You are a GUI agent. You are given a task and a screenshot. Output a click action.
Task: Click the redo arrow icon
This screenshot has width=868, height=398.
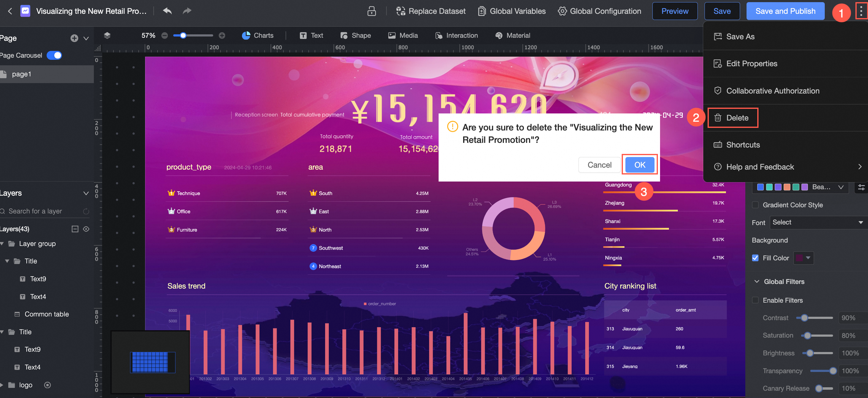(187, 11)
